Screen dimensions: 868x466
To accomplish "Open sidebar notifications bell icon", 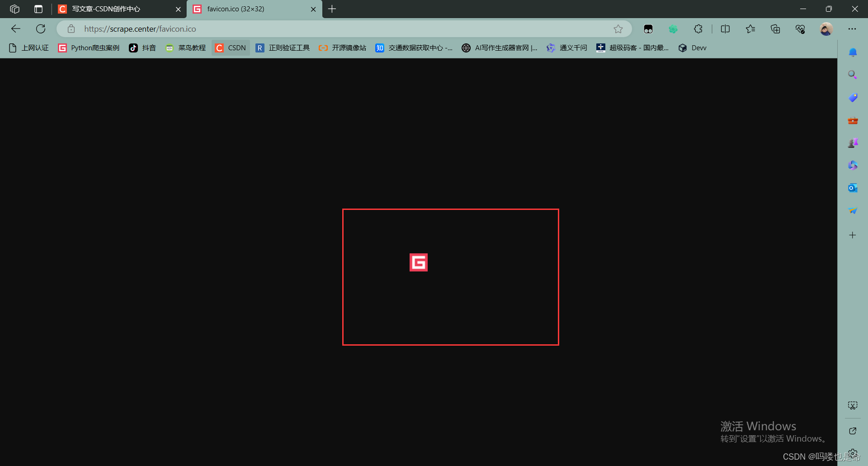I will [x=853, y=52].
